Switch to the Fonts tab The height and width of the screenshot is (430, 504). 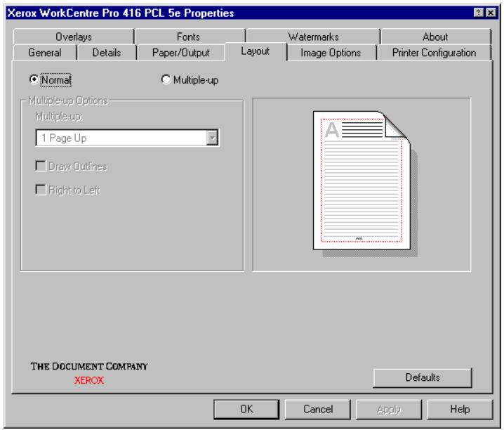(189, 37)
